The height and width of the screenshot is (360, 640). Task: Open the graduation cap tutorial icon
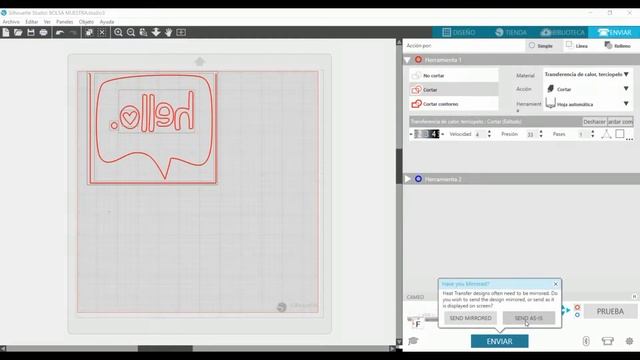click(x=413, y=341)
